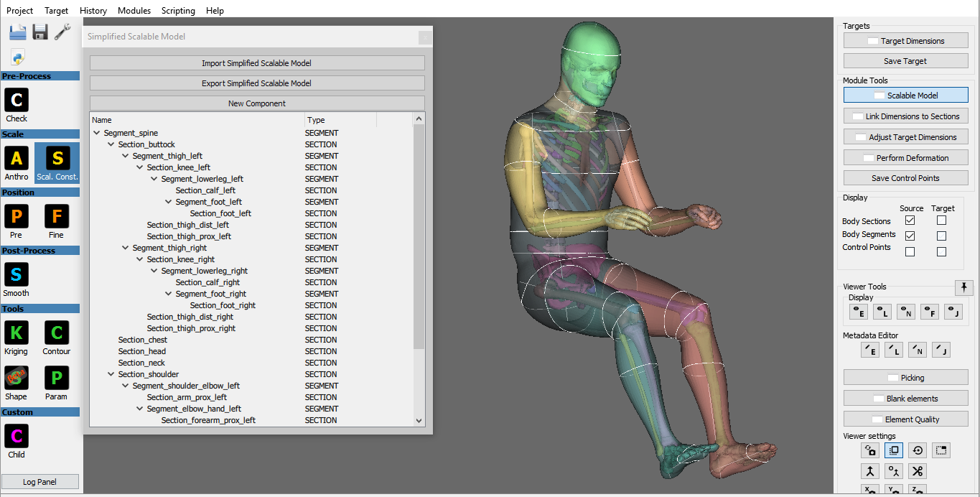
Task: Open the Project menu
Action: [20, 10]
